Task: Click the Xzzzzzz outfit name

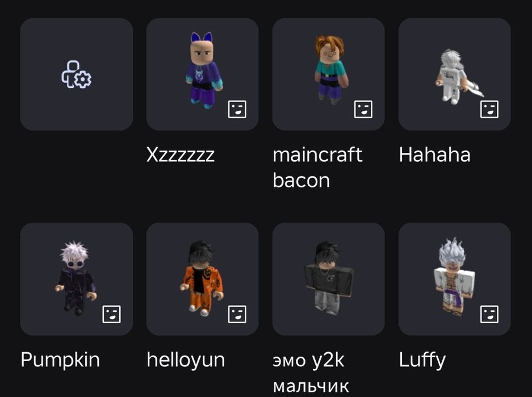Action: pos(180,155)
